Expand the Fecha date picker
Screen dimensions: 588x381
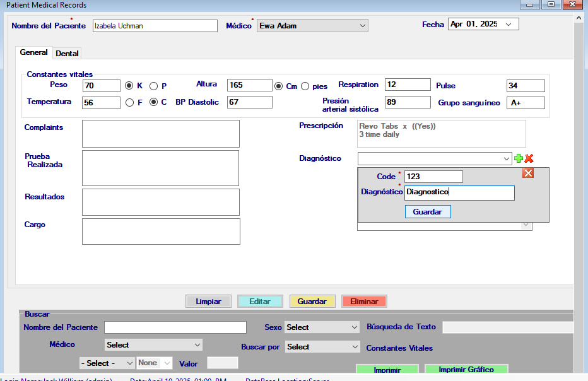pos(509,25)
